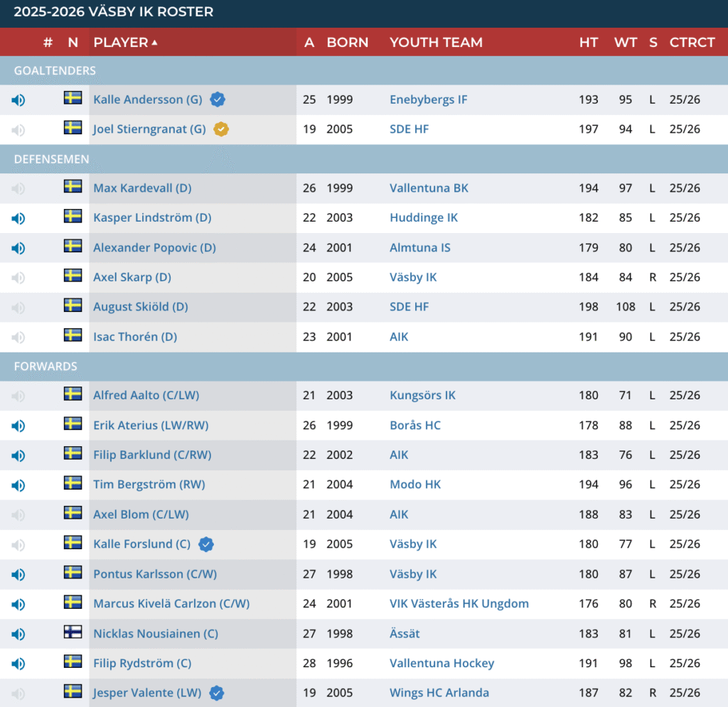Sort by age A column header
Viewport: 728px width, 707px height.
[x=309, y=42]
